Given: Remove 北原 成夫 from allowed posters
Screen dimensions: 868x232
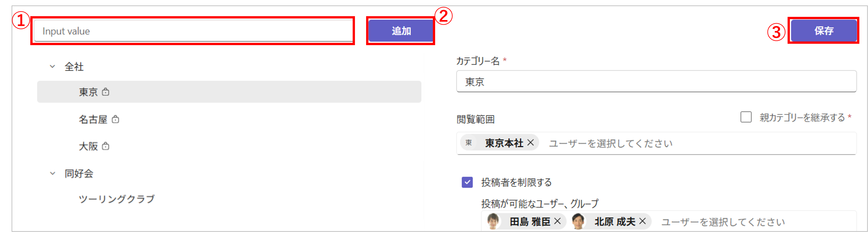Looking at the screenshot, I should [x=642, y=221].
